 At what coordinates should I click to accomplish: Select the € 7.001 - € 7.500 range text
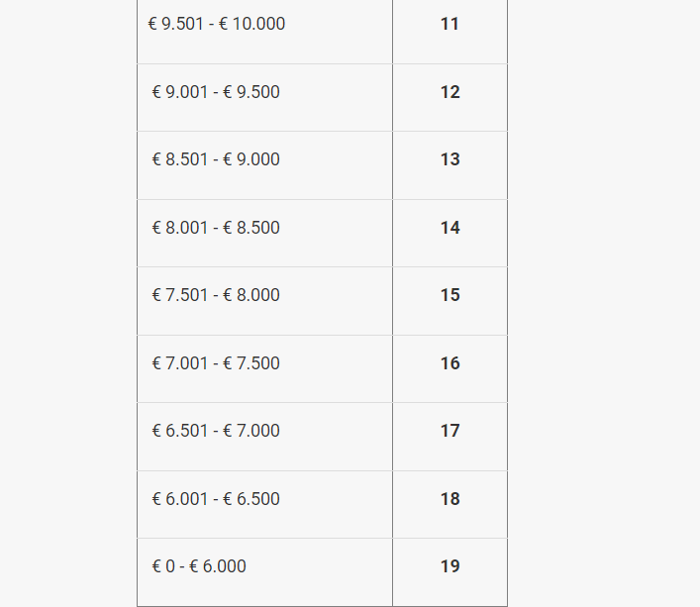click(x=216, y=363)
